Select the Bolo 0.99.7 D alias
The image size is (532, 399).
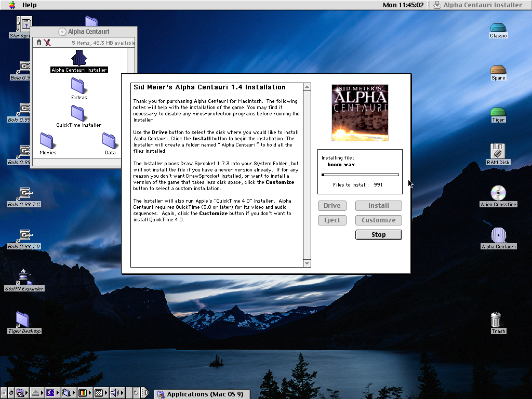tap(24, 236)
